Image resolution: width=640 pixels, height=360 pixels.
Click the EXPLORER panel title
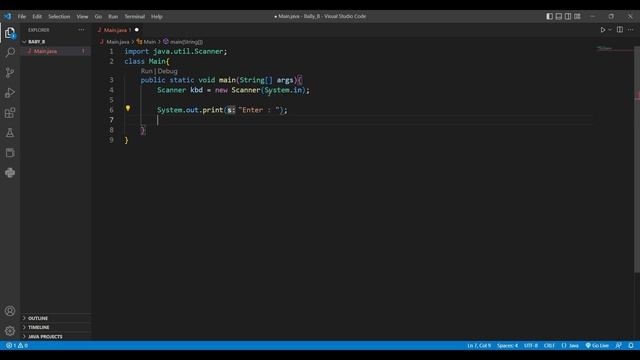39,30
